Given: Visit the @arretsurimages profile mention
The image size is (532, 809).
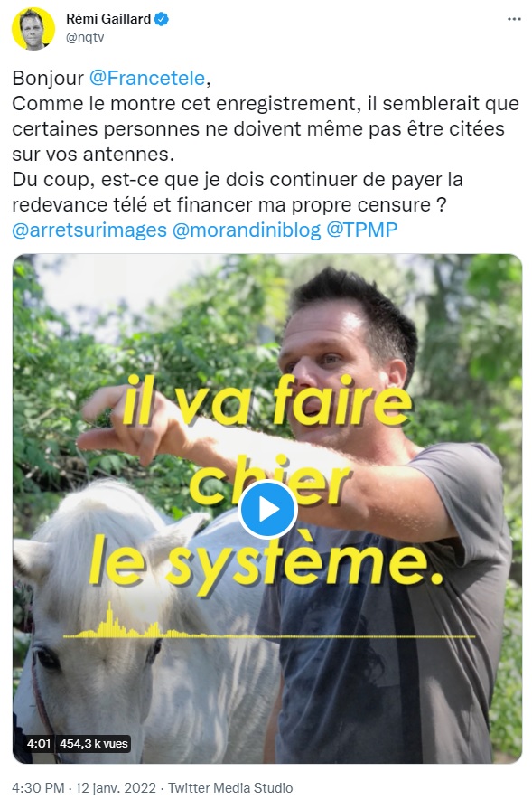Looking at the screenshot, I should 89,230.
